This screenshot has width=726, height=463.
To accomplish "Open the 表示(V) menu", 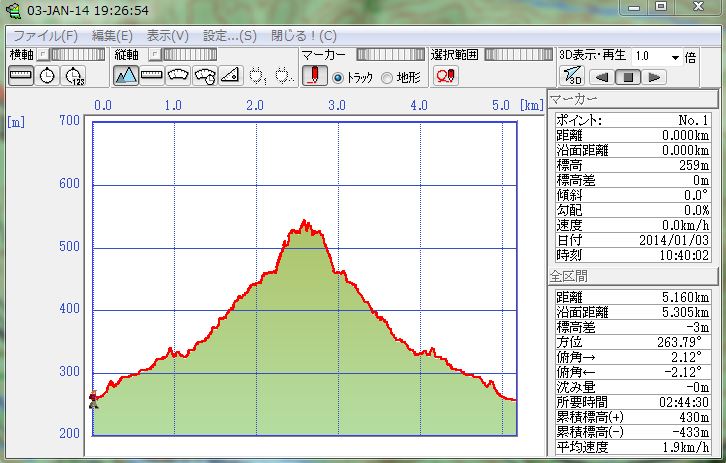I will pyautogui.click(x=168, y=36).
